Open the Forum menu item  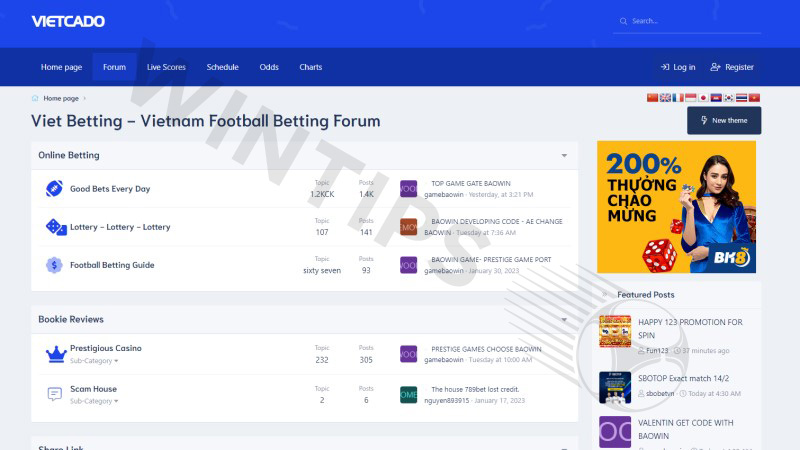[114, 67]
